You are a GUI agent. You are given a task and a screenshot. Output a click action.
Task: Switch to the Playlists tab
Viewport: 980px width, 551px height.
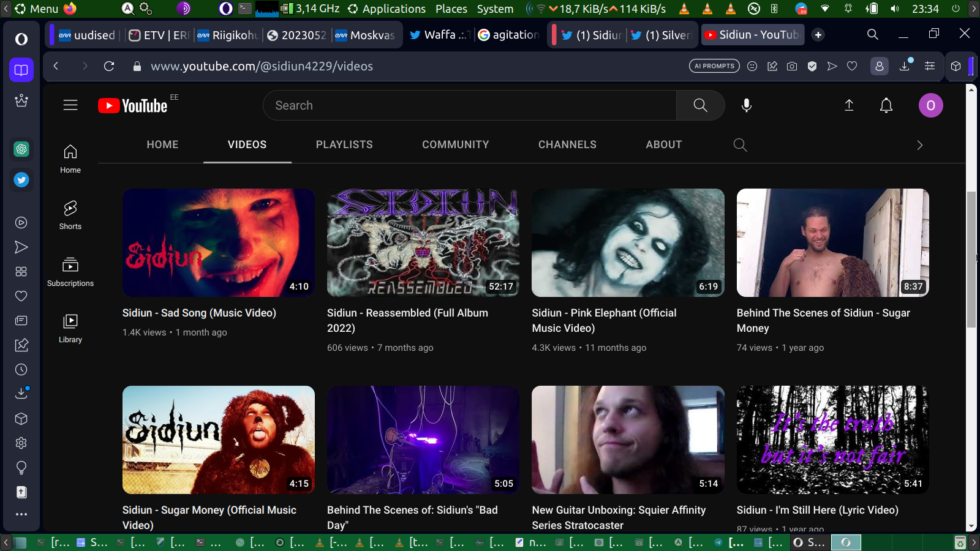coord(344,145)
